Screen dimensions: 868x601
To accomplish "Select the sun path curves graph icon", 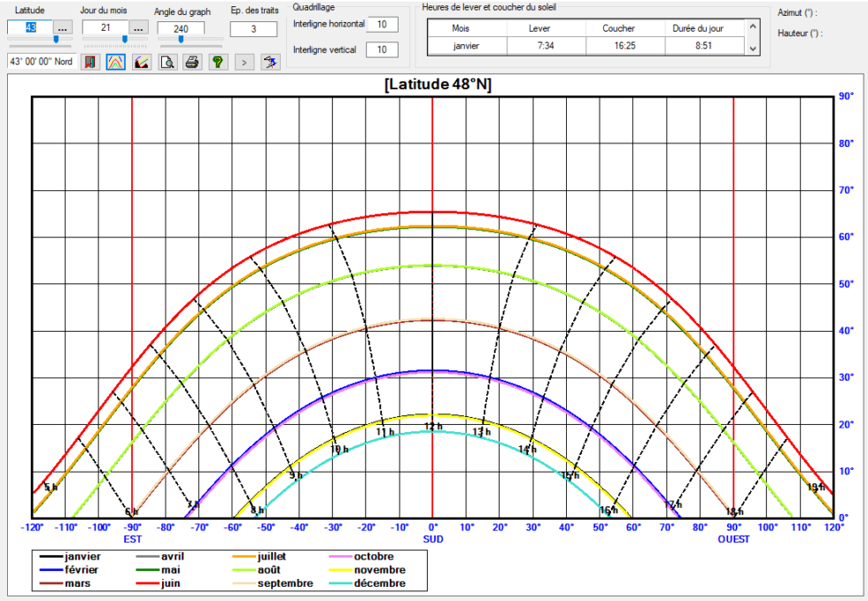I will tap(115, 62).
